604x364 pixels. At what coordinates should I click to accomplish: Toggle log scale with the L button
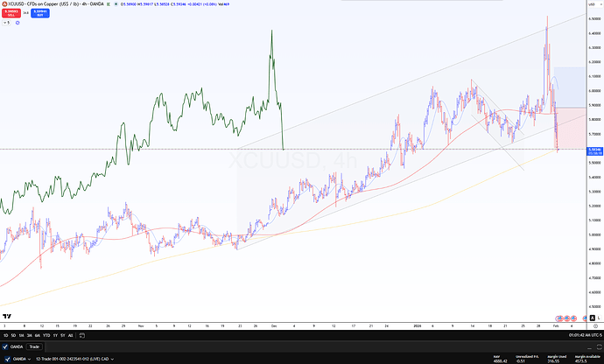(x=599, y=318)
